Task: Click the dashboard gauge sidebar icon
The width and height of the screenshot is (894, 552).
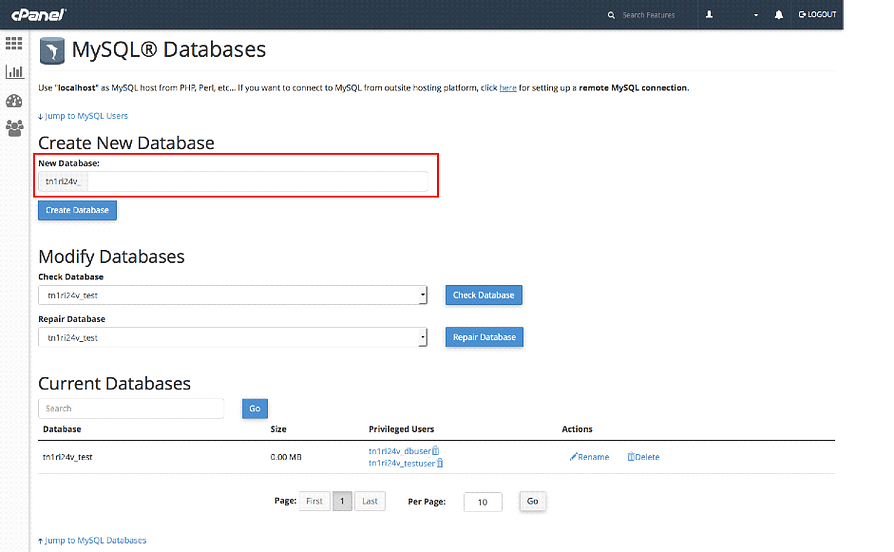Action: point(14,100)
